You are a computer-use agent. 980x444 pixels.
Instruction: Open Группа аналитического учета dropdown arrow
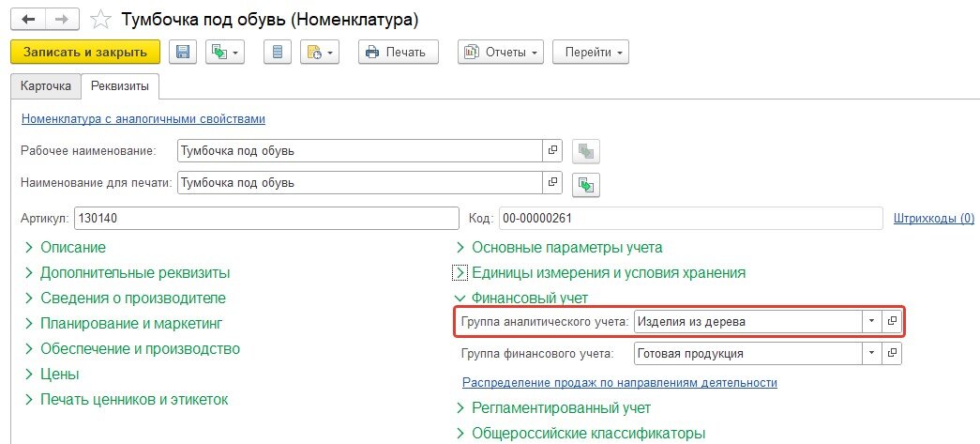pos(872,321)
